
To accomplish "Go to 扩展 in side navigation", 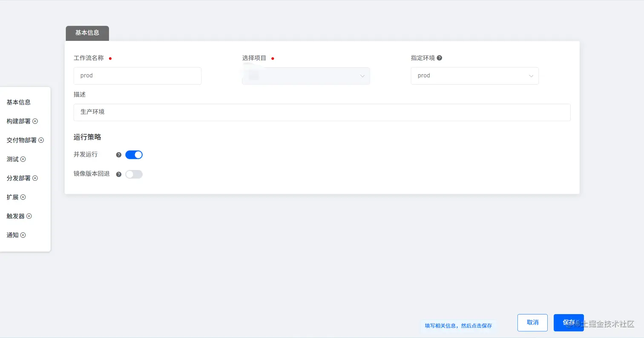I will tap(13, 197).
